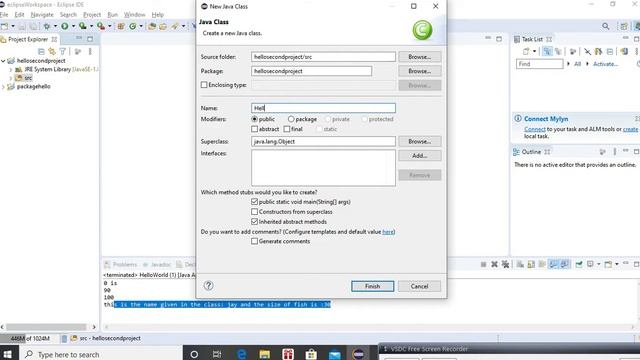Click the New Task icon in Task List
640x360 pixels.
point(526,51)
